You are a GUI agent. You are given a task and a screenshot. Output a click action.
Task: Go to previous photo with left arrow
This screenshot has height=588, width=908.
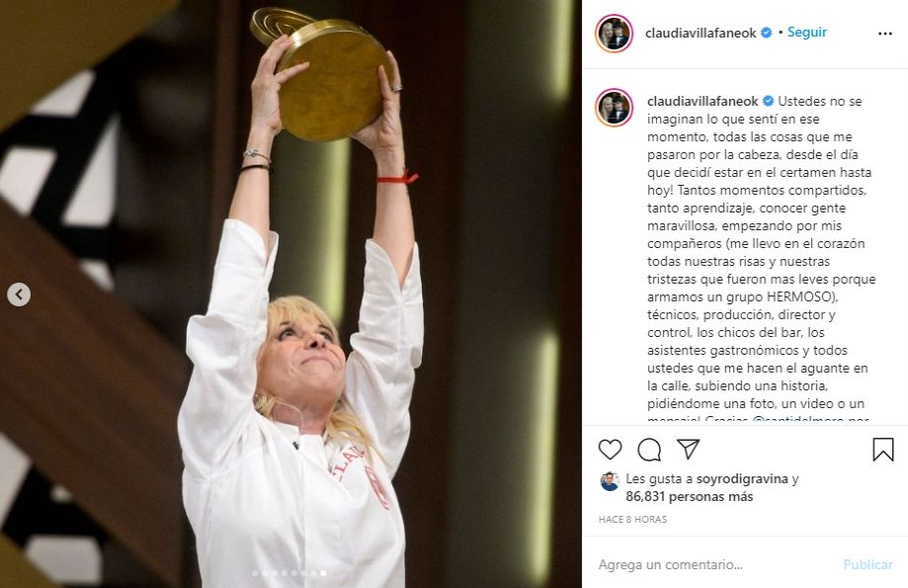19,294
